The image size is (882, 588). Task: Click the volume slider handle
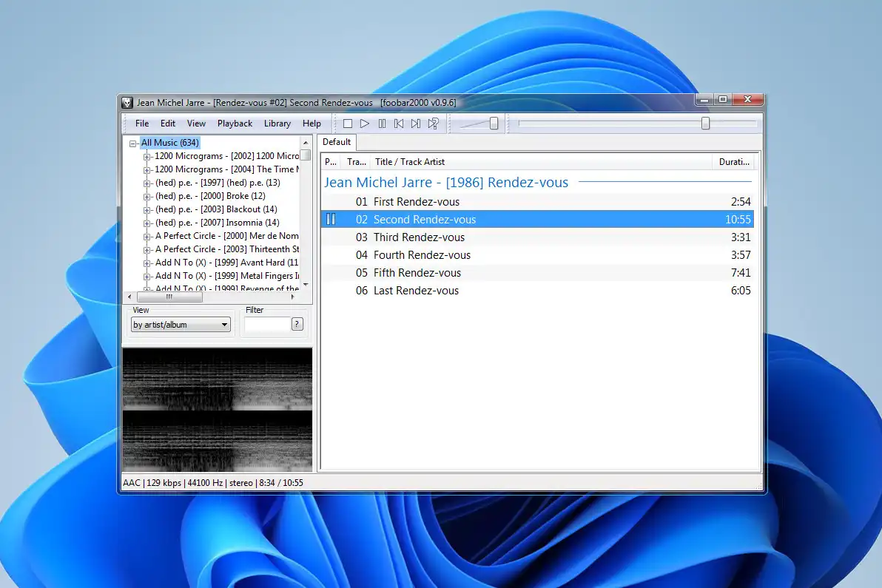pos(494,124)
